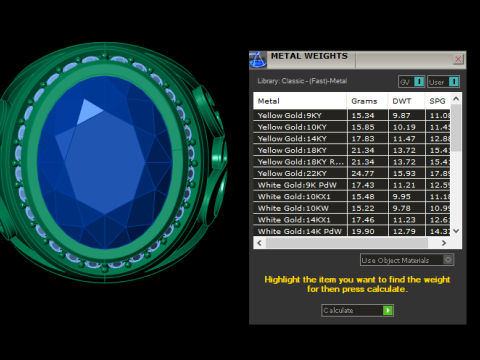480x360 pixels.
Task: Click the green play arrow on Calculate
Action: [388, 311]
